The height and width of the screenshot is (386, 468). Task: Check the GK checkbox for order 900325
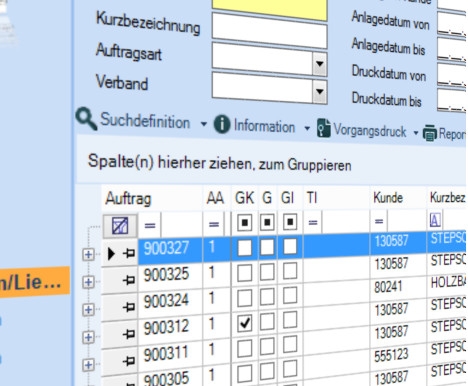click(245, 273)
